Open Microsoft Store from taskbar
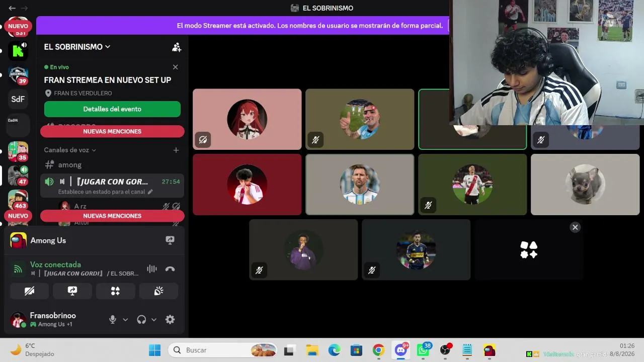Viewport: 644px width, 362px height. click(356, 350)
